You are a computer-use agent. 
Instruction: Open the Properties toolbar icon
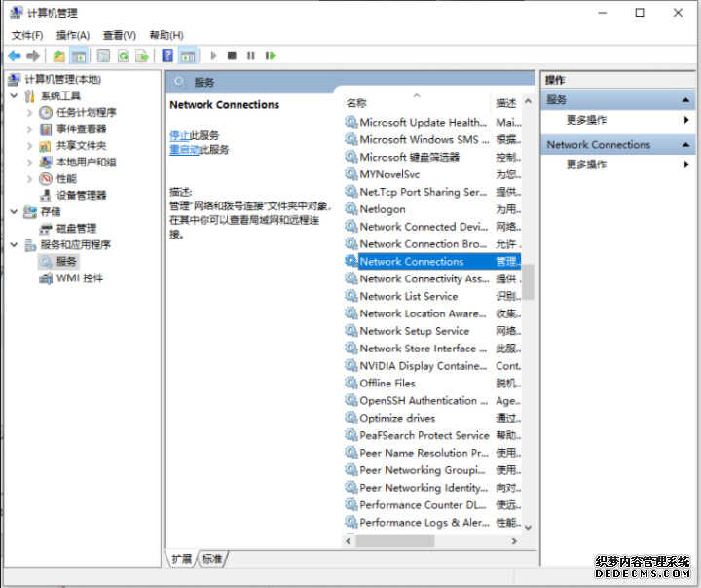103,55
